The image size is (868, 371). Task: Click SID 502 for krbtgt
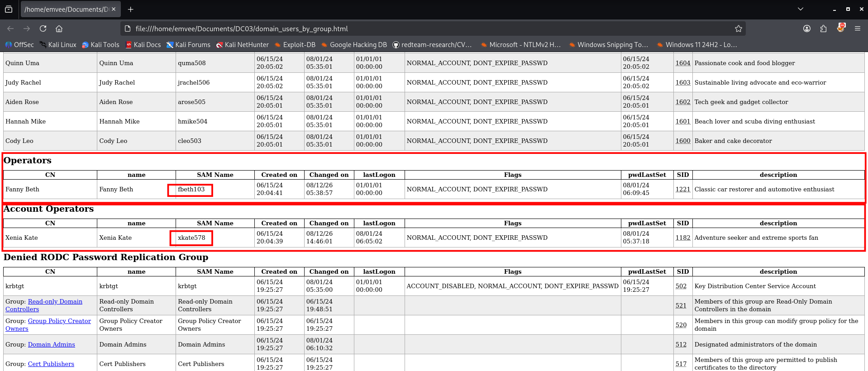point(681,286)
